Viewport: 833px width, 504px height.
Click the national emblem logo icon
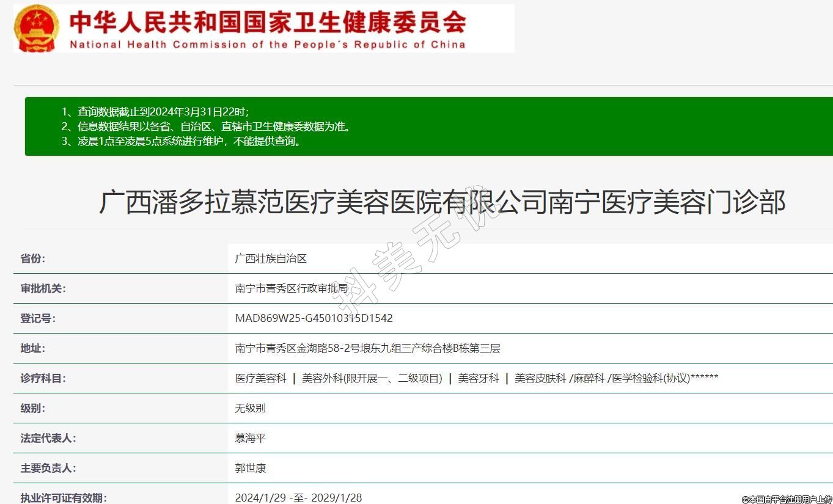[36, 27]
